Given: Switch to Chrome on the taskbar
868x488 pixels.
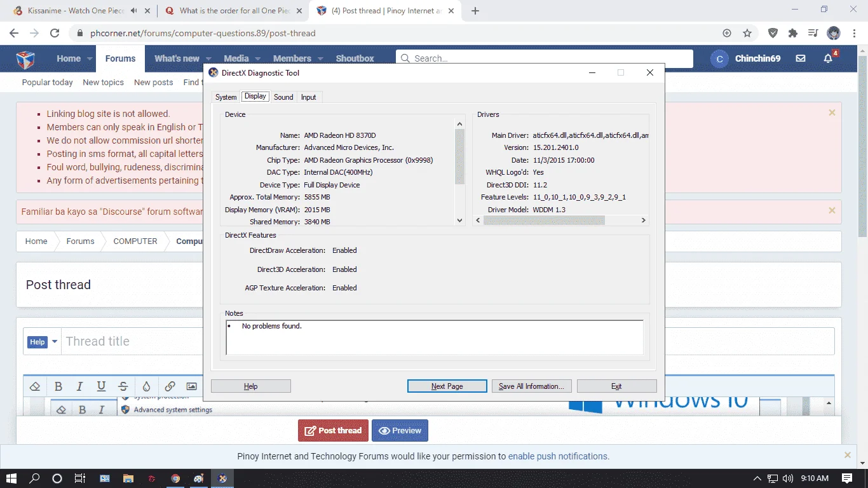Looking at the screenshot, I should (x=175, y=478).
